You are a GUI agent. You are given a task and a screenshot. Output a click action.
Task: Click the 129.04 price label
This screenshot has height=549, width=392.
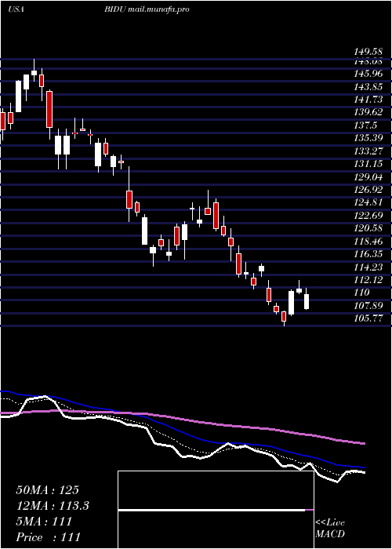[x=368, y=176]
